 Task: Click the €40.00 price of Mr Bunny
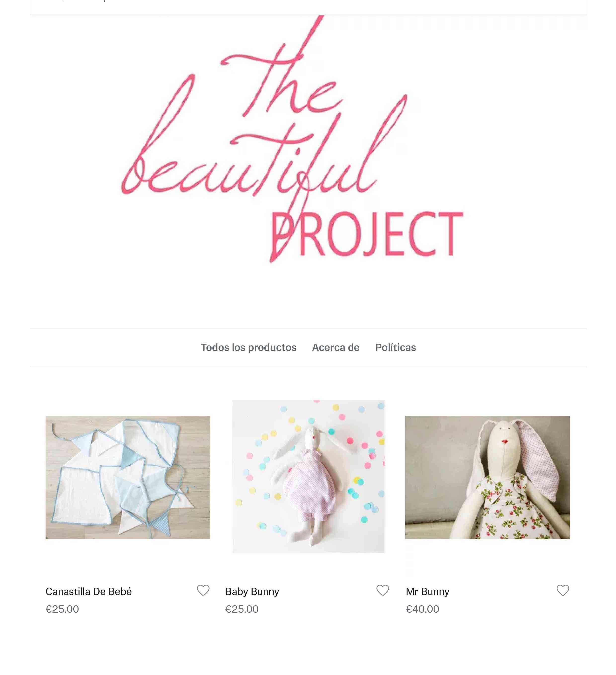(x=422, y=609)
